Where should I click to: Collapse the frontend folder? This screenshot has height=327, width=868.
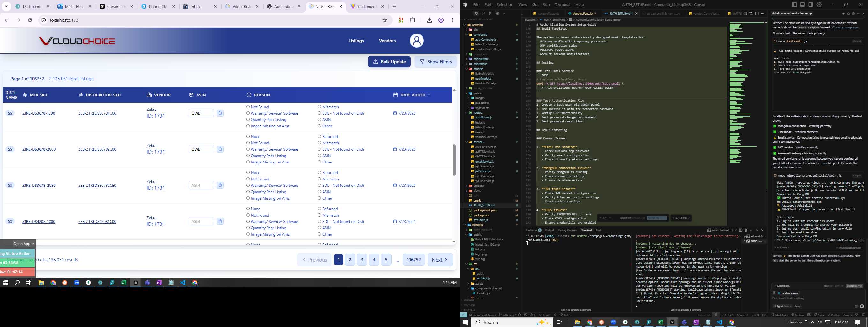[465, 225]
